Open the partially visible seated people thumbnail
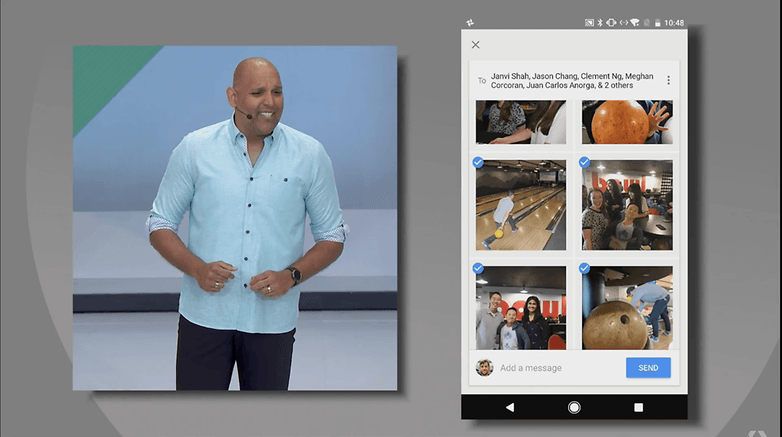Screen dimensions: 782x437 click(x=521, y=122)
